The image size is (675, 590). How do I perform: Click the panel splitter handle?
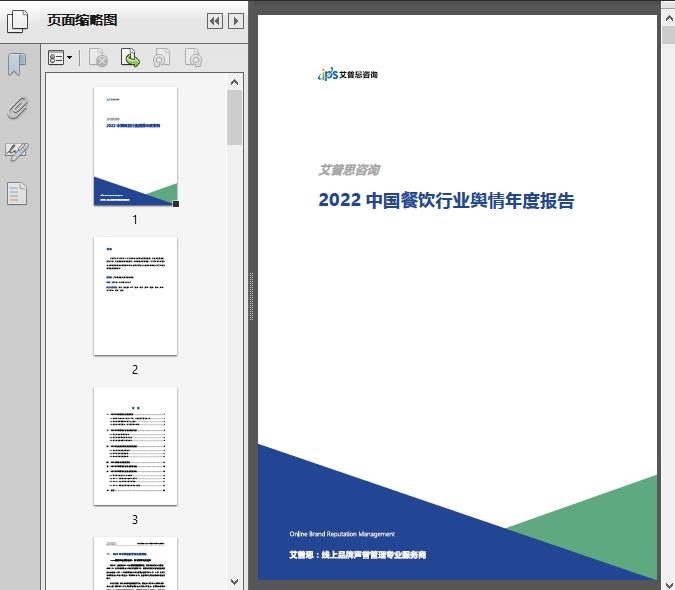(x=251, y=296)
